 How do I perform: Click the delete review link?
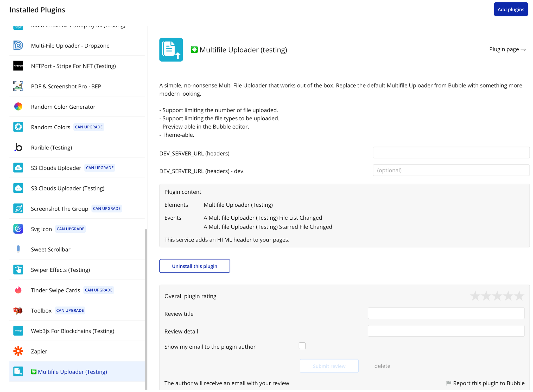[382, 366]
